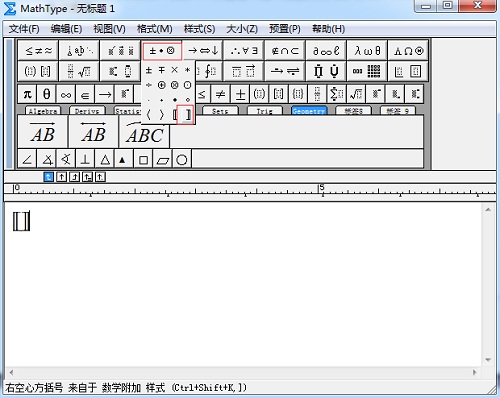The width and height of the screenshot is (500, 398).
Task: Open the 帮助(H) menu
Action: (328, 29)
